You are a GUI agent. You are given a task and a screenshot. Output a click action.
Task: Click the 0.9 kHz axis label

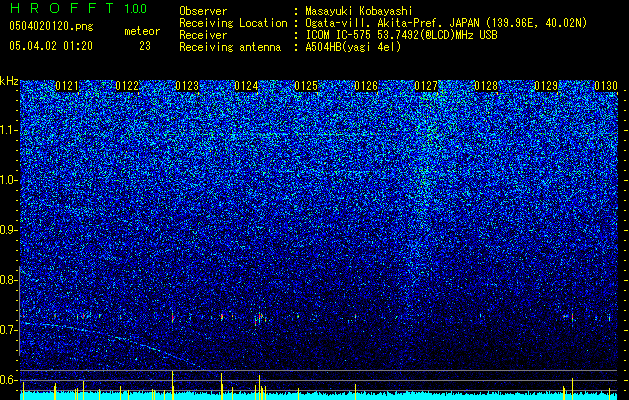coord(8,230)
